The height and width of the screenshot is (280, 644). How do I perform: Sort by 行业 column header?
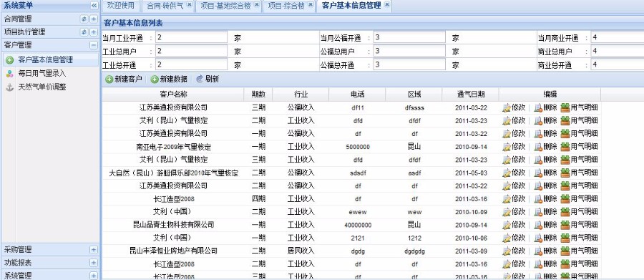(301, 95)
